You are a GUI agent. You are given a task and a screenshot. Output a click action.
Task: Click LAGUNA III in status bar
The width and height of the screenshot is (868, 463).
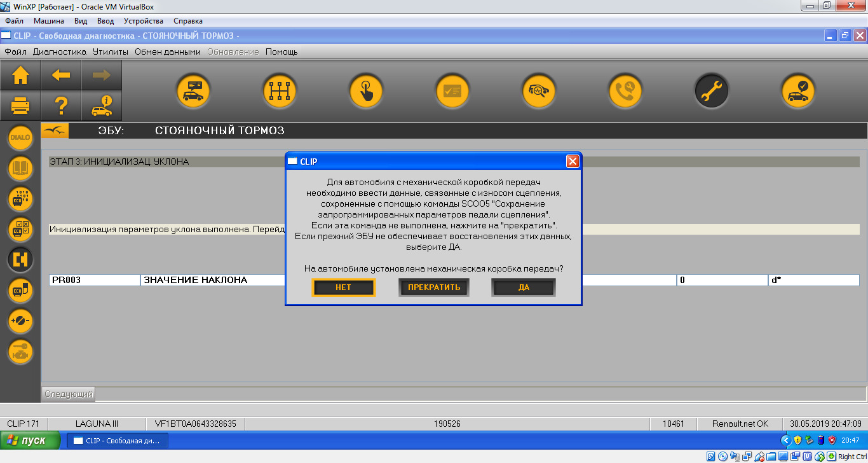97,424
